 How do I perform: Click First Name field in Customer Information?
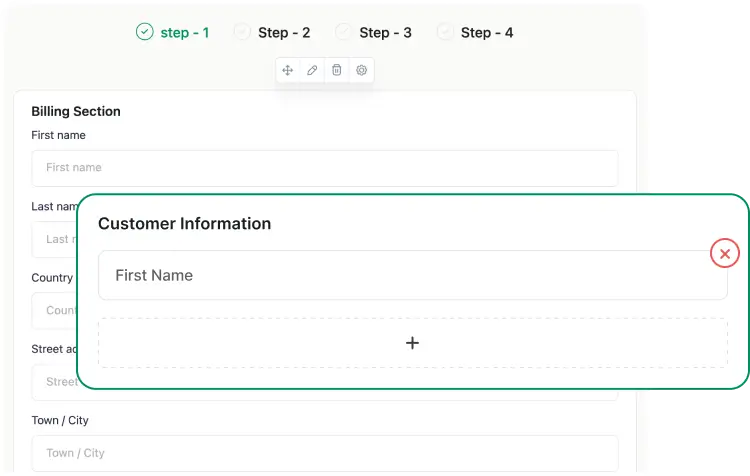(x=412, y=275)
